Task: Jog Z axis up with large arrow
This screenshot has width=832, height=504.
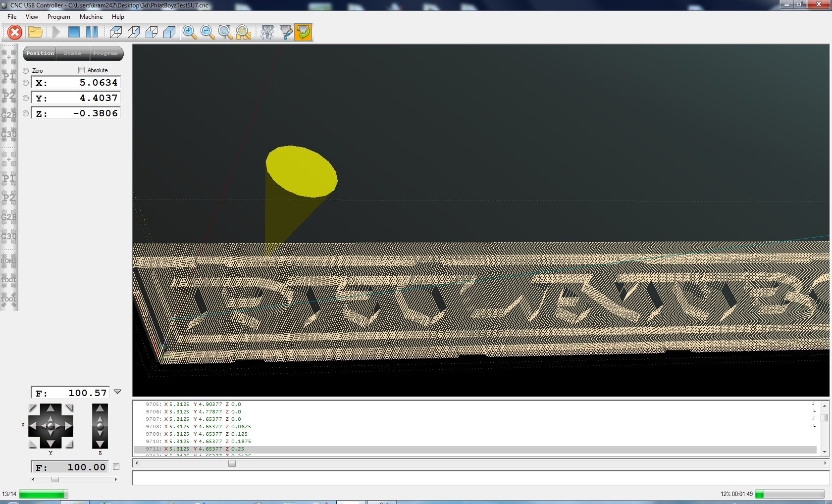Action: tap(100, 408)
